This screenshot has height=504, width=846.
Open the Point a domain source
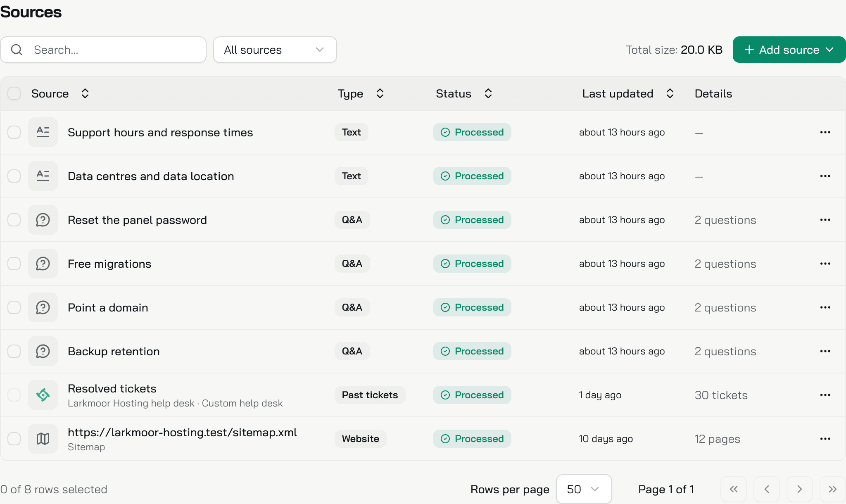108,308
